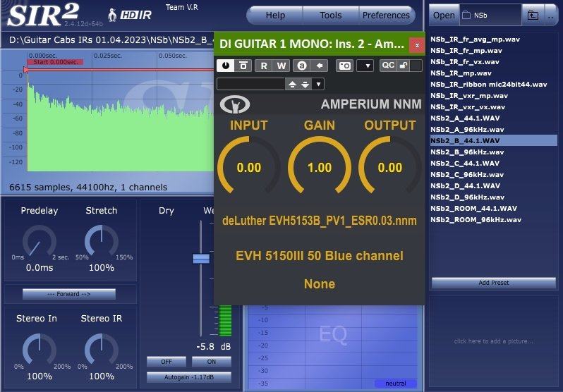Image resolution: width=563 pixels, height=392 pixels.
Task: Open the SIR2 Tools menu
Action: tap(331, 16)
